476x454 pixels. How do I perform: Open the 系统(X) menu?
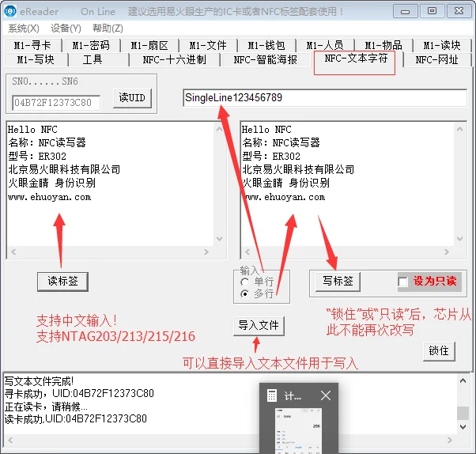click(24, 28)
